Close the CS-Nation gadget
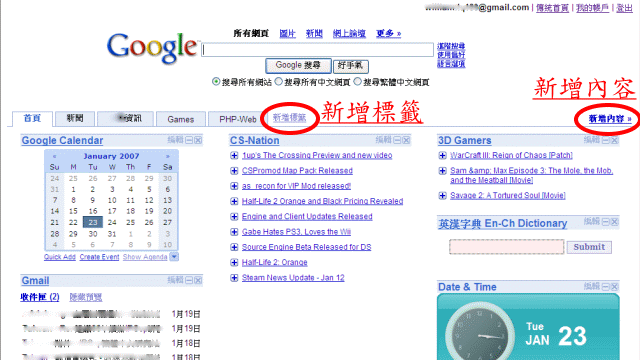 (407, 140)
